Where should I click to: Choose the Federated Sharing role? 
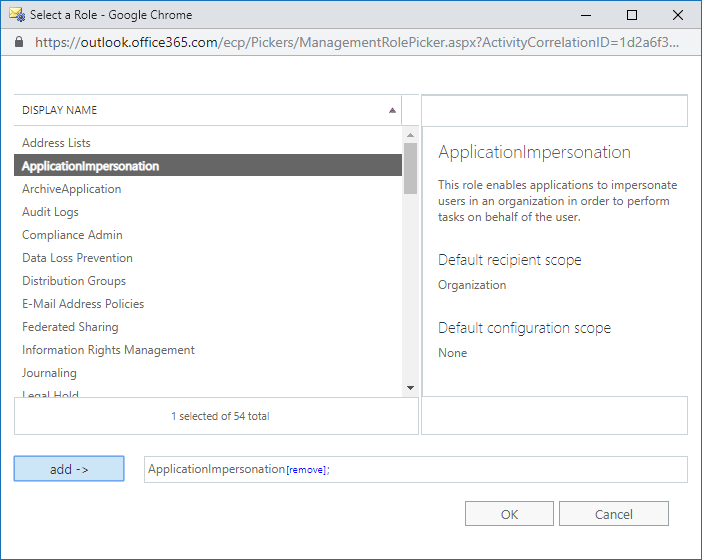click(x=70, y=327)
